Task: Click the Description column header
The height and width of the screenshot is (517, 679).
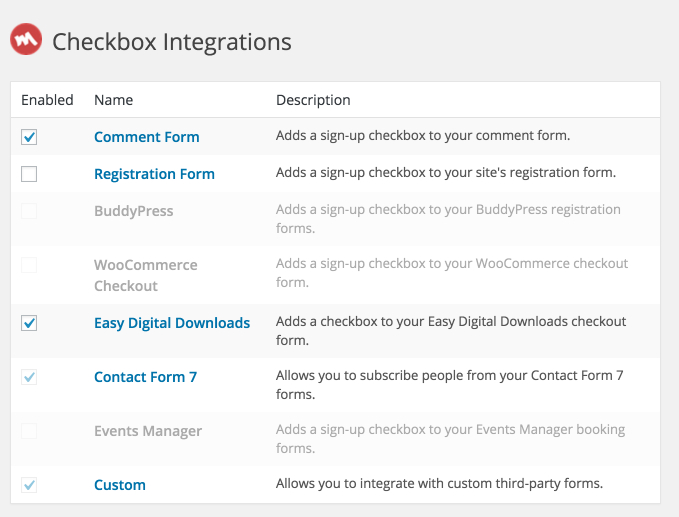Action: click(313, 100)
